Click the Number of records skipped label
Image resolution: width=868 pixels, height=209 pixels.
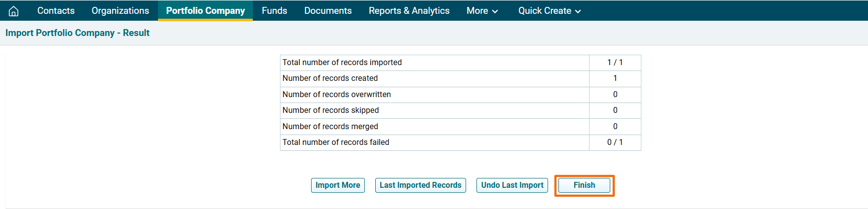point(331,110)
